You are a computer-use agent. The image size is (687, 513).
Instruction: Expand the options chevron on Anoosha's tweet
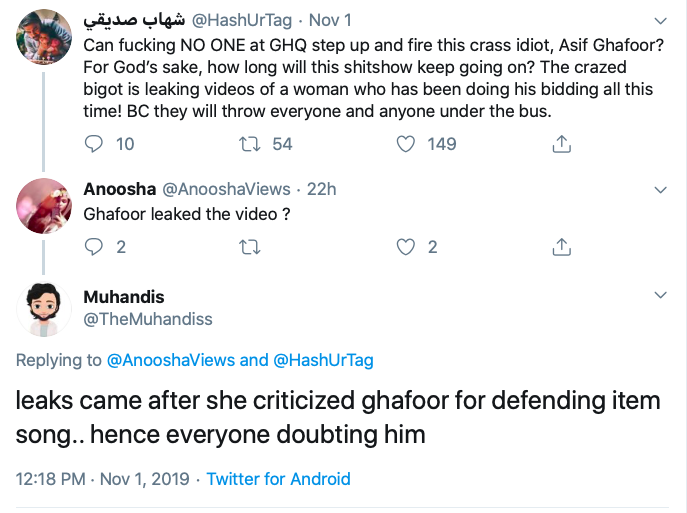pos(660,189)
